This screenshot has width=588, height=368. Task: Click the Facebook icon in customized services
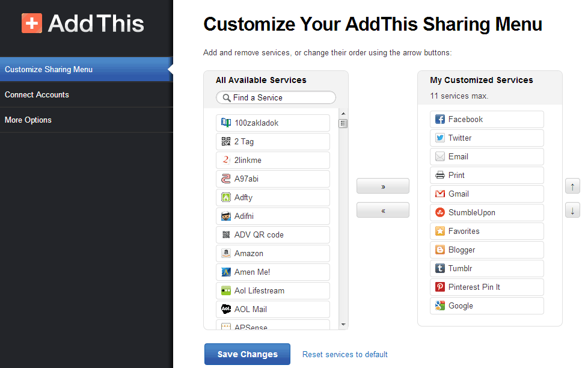[440, 119]
